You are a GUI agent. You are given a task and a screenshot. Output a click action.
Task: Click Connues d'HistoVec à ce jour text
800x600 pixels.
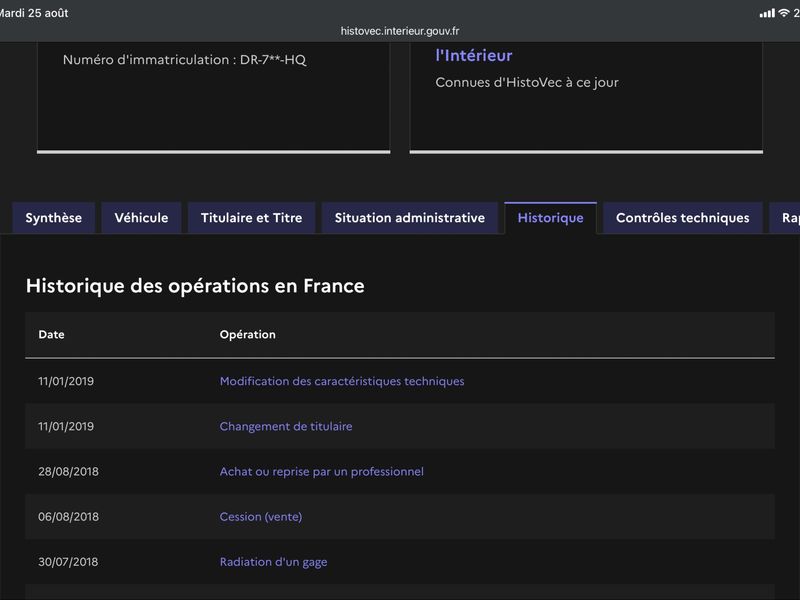coord(527,83)
